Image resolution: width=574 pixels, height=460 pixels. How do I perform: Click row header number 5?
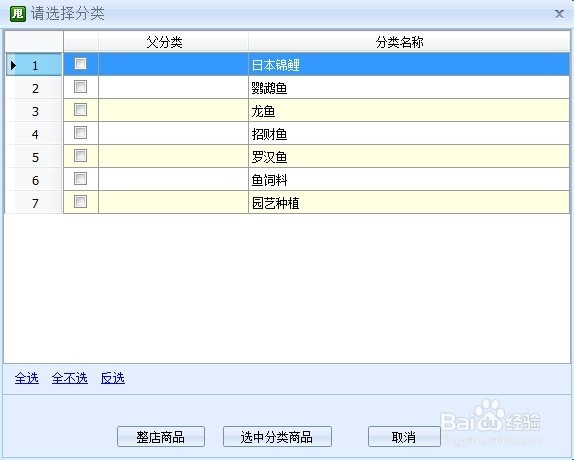[x=34, y=157]
